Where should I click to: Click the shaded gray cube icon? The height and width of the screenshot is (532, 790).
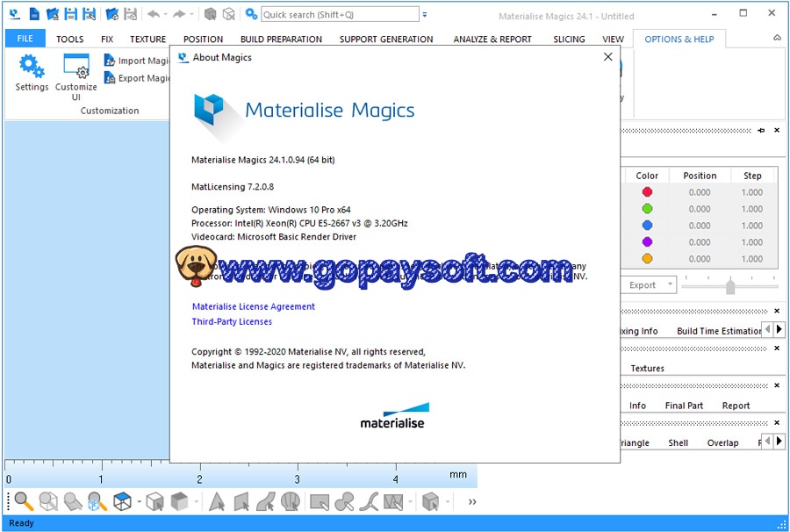tap(179, 501)
